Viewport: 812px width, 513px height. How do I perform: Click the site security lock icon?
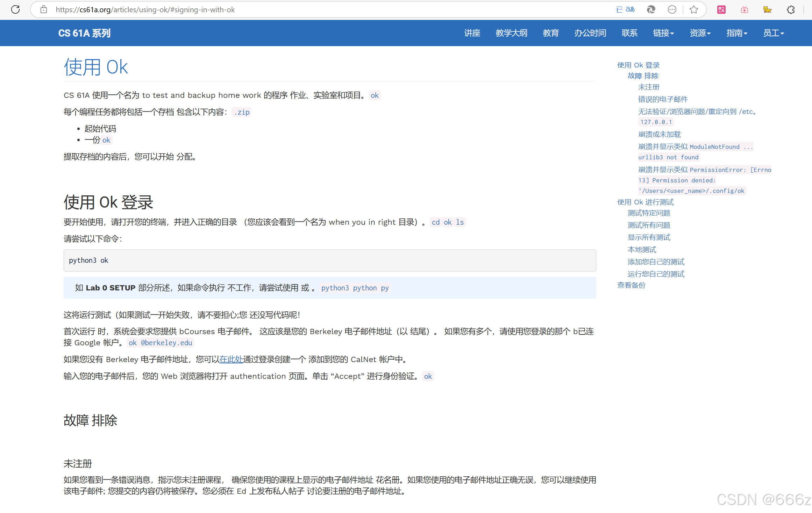44,9
